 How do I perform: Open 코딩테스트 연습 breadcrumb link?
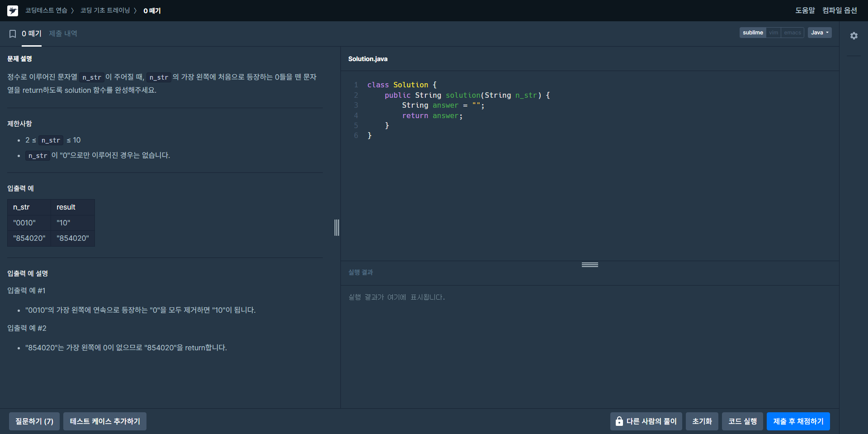coord(46,10)
